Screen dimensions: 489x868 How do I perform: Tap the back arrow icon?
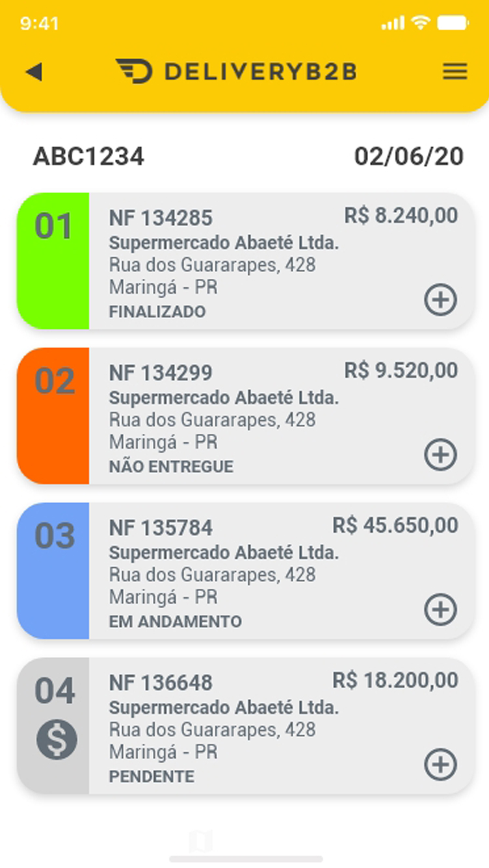point(34,71)
